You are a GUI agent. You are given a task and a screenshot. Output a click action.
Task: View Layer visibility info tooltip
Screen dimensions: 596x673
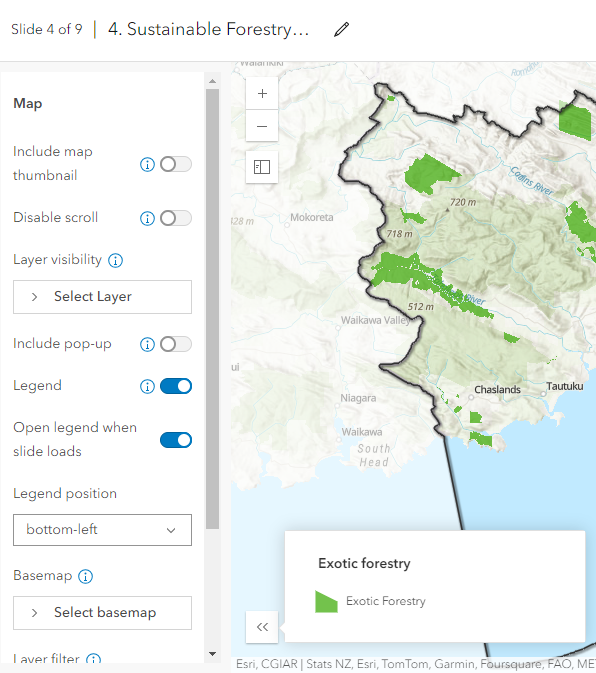point(115,260)
